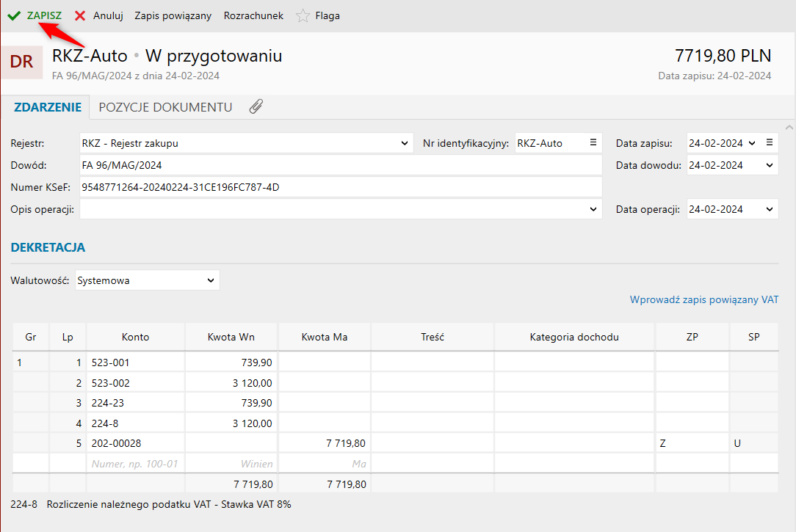Switch to the POZYCJE DOKUMENTU tab
The image size is (796, 532).
165,108
